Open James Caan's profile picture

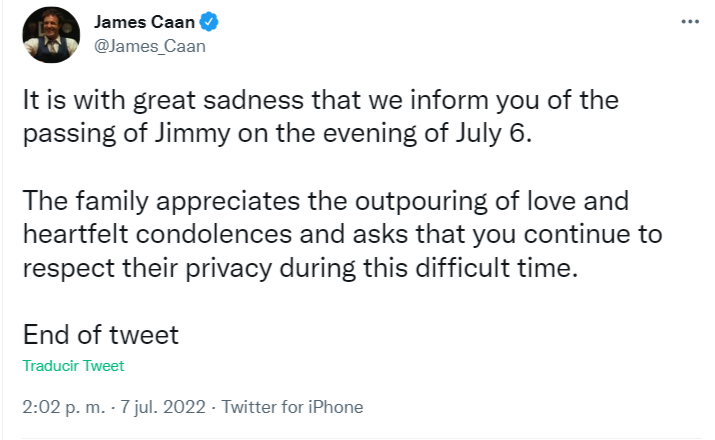[x=51, y=36]
